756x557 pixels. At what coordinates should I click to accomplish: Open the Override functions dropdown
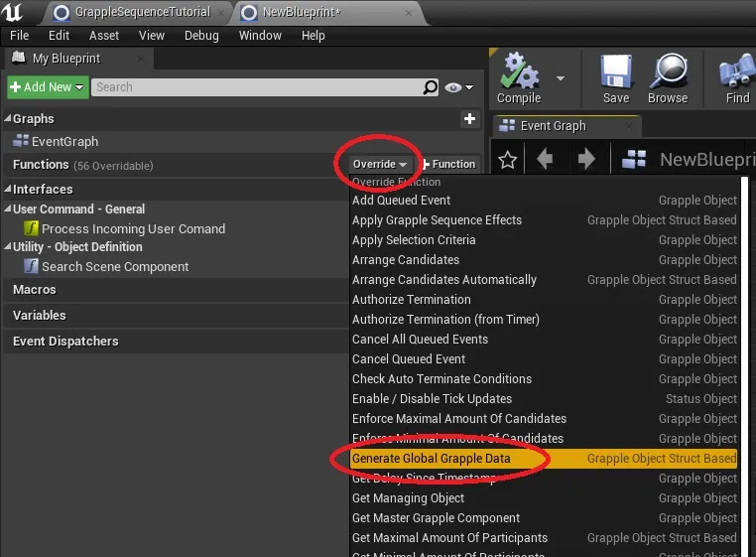tap(379, 164)
